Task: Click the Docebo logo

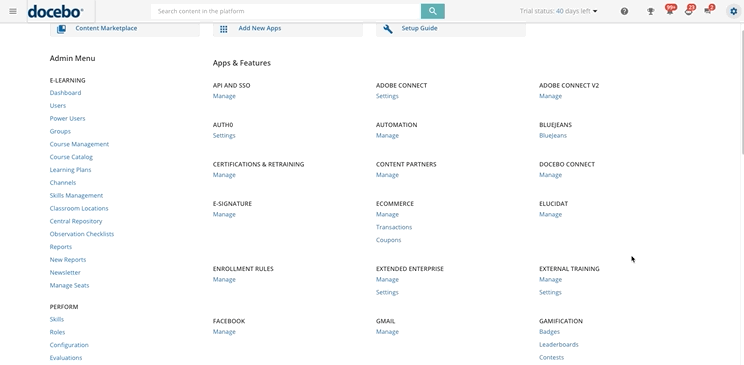Action: click(56, 11)
